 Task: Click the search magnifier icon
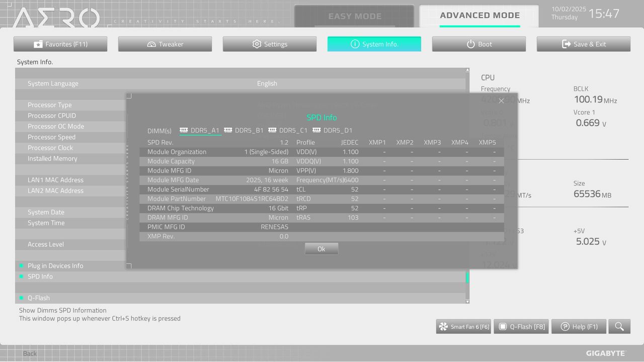(x=619, y=326)
